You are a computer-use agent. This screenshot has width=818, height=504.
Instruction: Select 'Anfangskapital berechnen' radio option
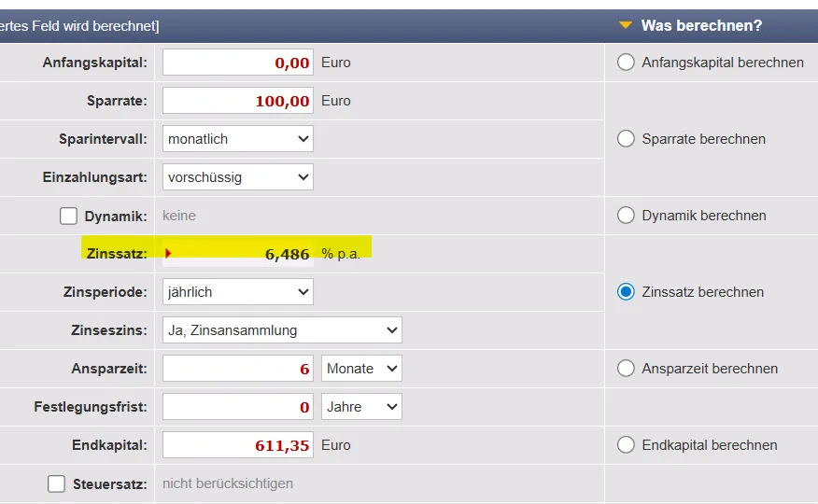626,63
